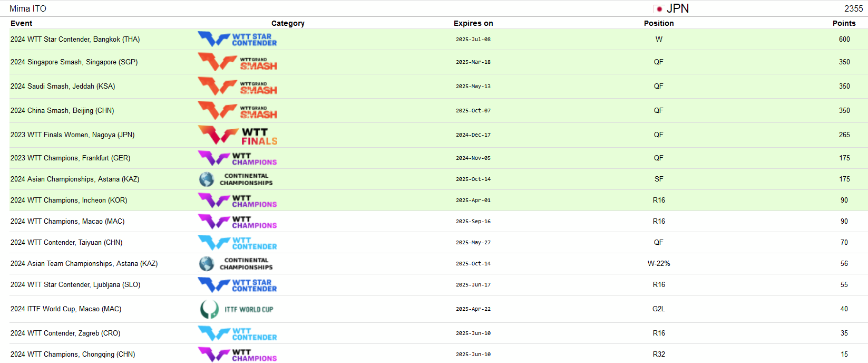Click expiry date 2025-Oct-07

473,111
